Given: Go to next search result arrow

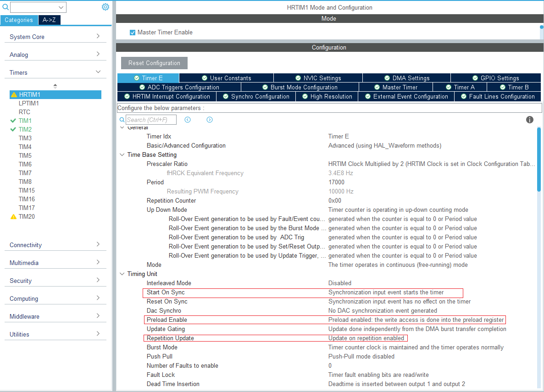Looking at the screenshot, I should point(210,120).
